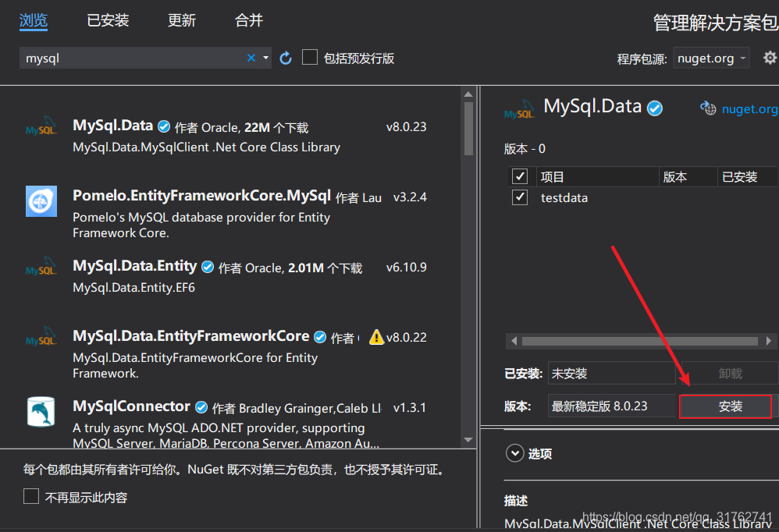Image resolution: width=779 pixels, height=532 pixels.
Task: Click the v8.0.23 version label
Action: point(406,127)
